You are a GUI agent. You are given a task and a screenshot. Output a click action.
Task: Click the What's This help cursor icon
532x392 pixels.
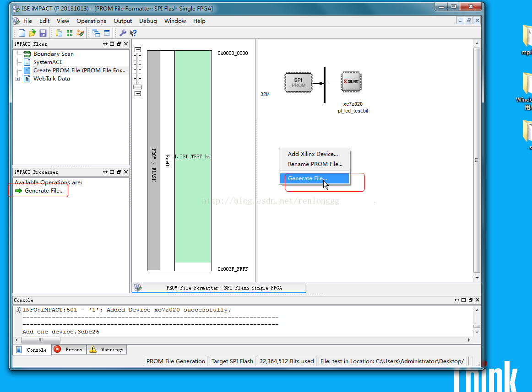click(133, 33)
